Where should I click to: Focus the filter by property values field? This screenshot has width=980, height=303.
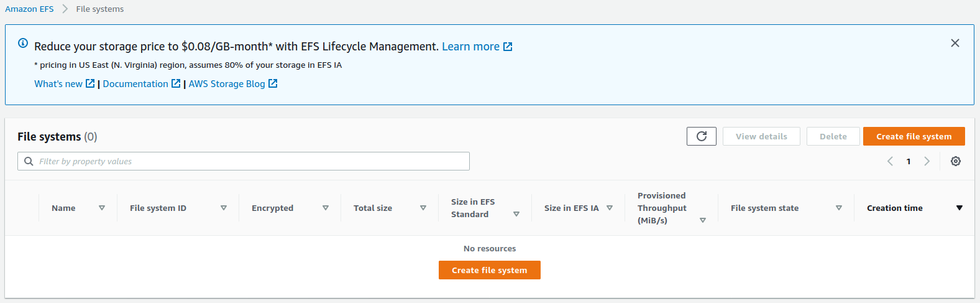point(249,161)
